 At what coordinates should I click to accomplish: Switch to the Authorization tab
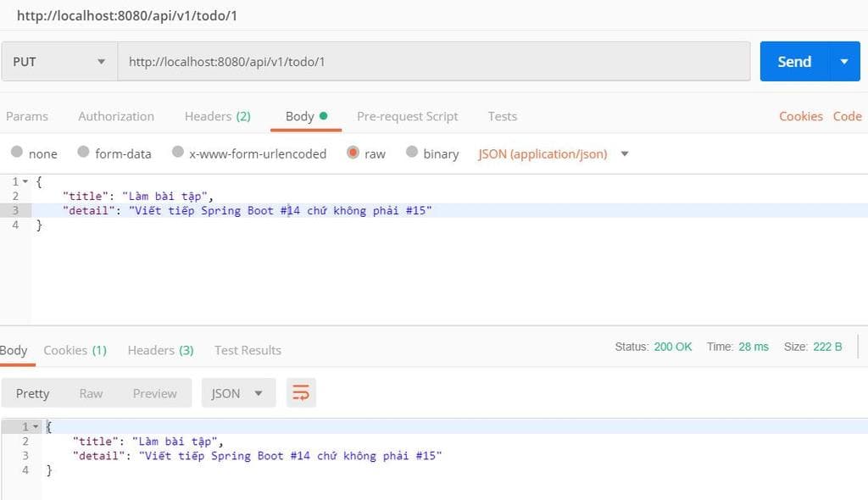coord(116,116)
